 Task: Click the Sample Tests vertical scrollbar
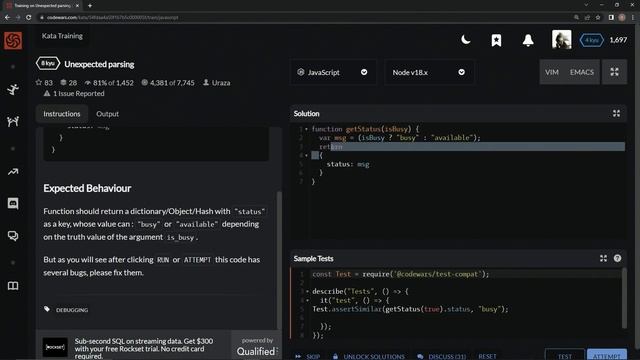pos(624,298)
